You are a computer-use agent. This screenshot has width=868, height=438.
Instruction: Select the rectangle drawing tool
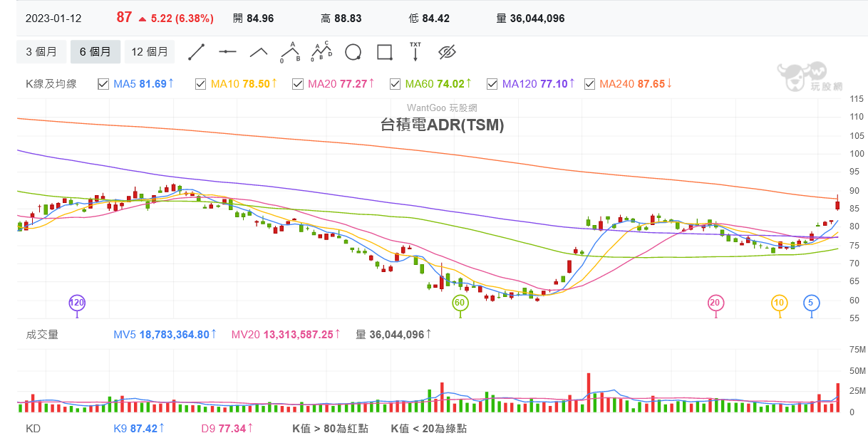384,52
